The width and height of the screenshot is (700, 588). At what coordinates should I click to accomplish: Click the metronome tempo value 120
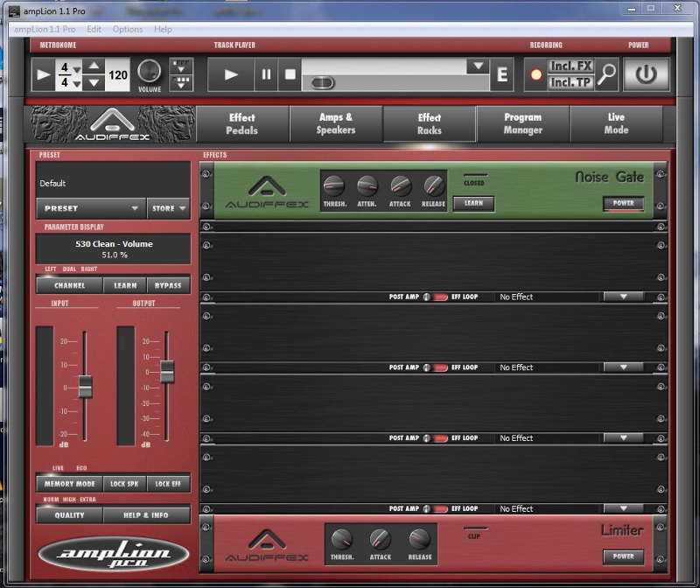pos(118,75)
